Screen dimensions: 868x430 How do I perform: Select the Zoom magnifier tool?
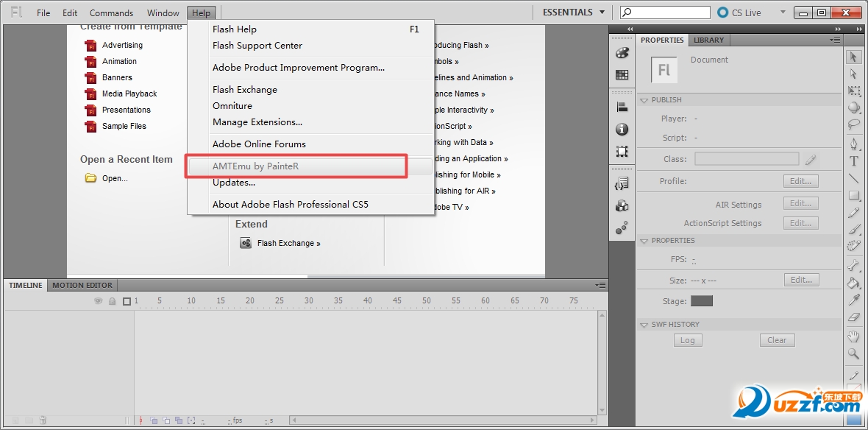coord(853,354)
